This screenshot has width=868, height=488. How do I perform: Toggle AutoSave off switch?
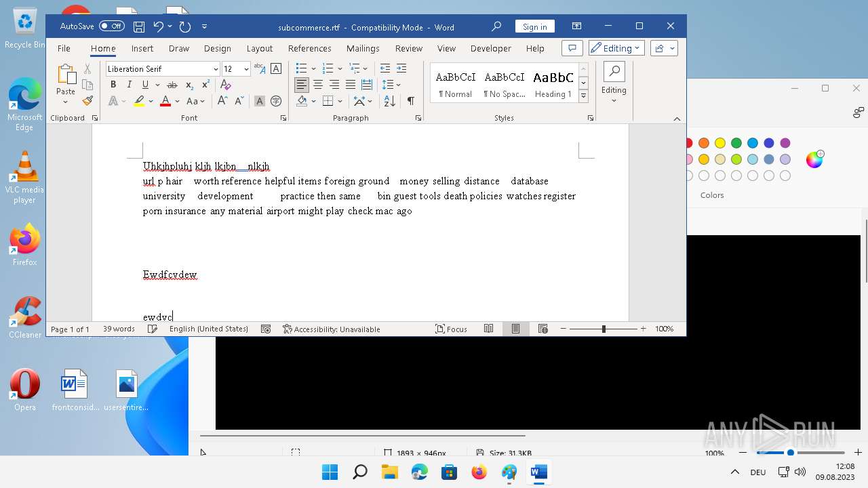click(x=111, y=26)
